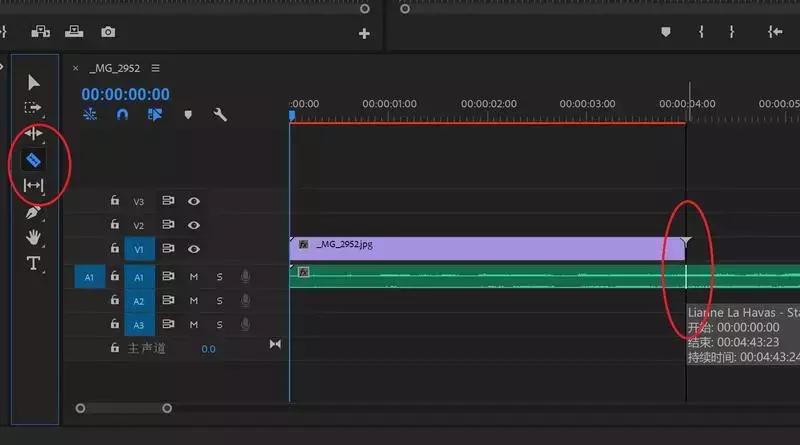Select the Hand tool
This screenshot has height=445, width=800.
point(33,237)
